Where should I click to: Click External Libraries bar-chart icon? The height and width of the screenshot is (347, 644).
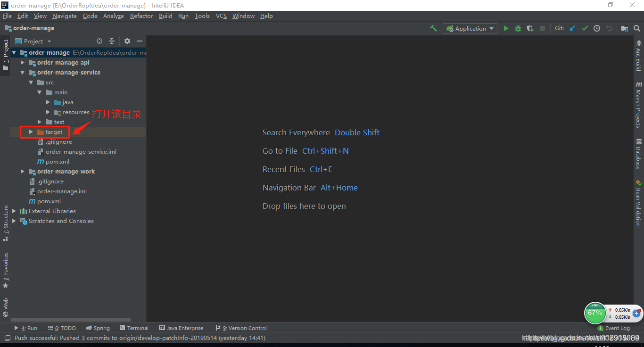[24, 211]
